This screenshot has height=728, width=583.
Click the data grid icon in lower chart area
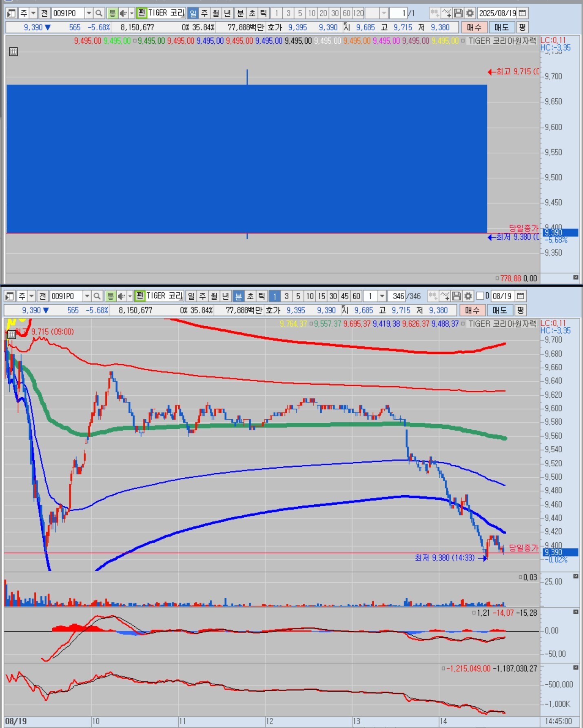pos(12,334)
